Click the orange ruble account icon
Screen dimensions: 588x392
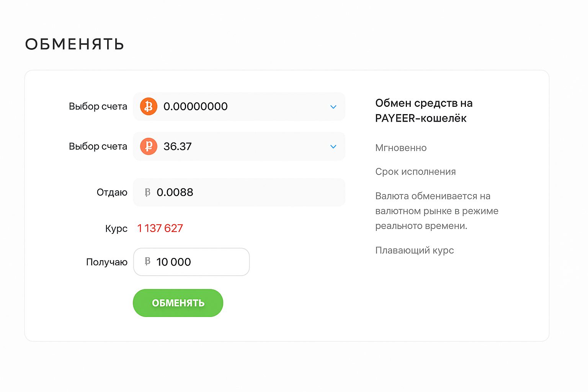(149, 146)
